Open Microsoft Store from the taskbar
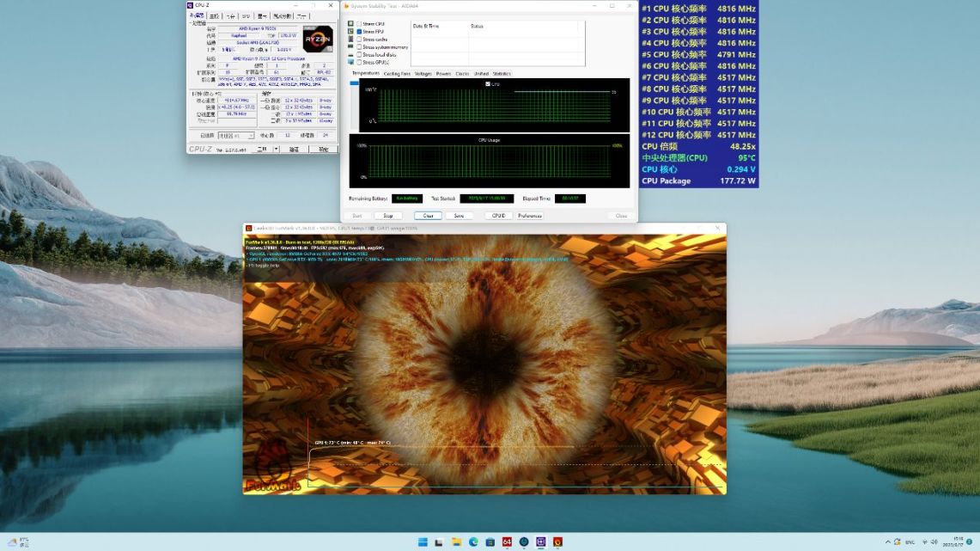980x551 pixels. coord(490,542)
